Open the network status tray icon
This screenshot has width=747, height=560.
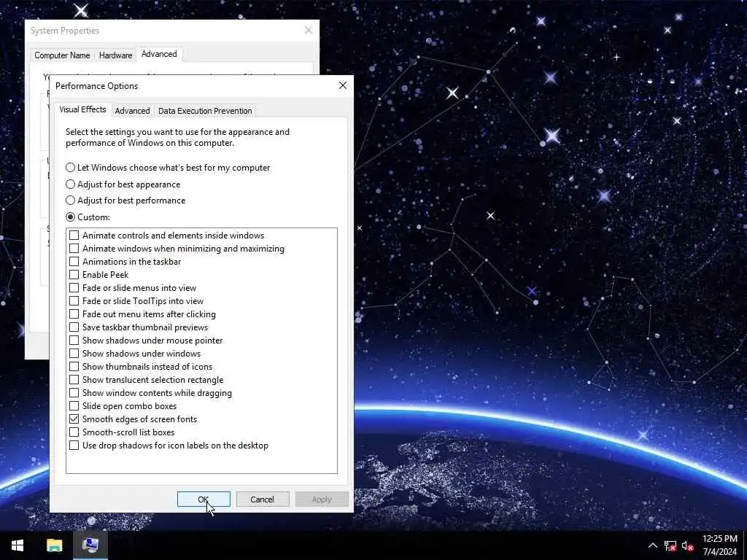(x=670, y=545)
